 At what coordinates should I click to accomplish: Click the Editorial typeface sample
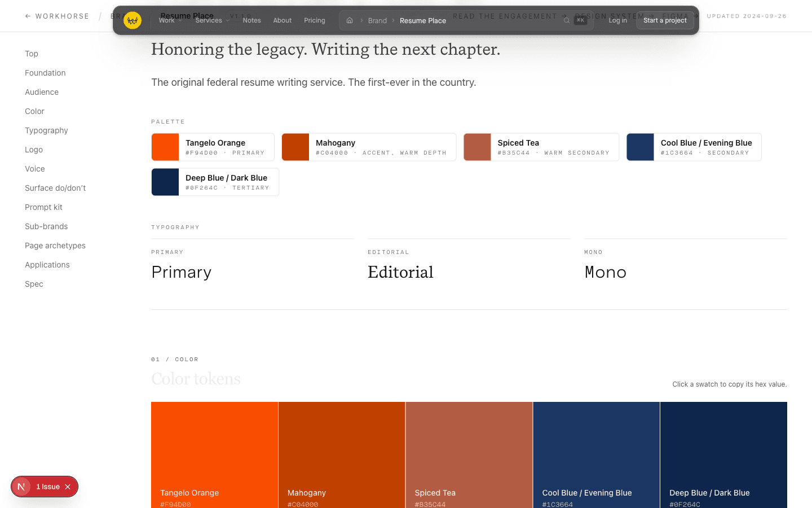(400, 272)
